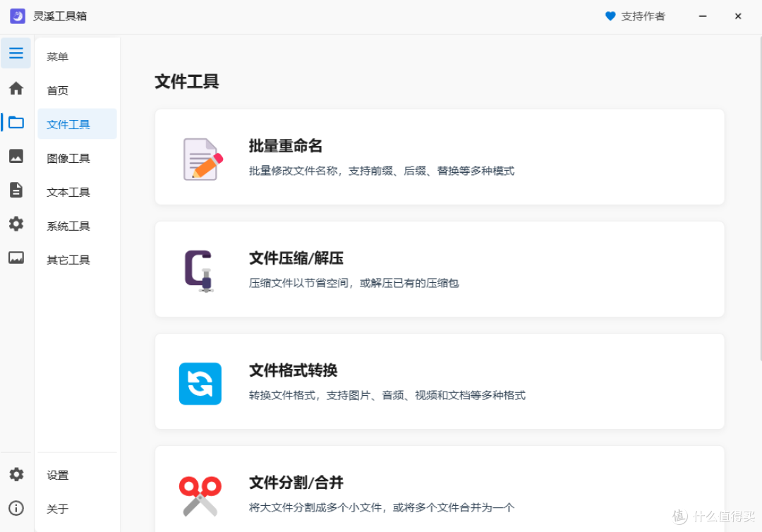
Task: Click the text tools document icon
Action: (x=16, y=190)
